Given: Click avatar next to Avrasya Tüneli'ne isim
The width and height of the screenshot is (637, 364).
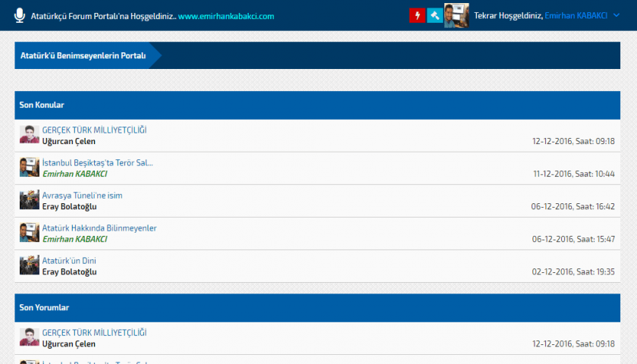Looking at the screenshot, I should click(x=30, y=200).
